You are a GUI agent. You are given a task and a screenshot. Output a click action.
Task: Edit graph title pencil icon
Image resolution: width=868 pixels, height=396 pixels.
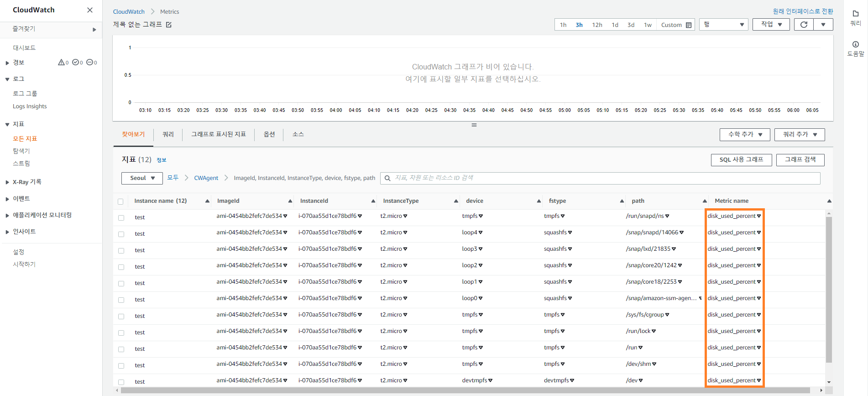169,25
